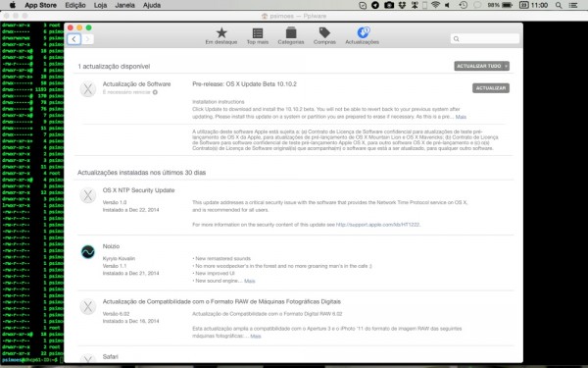Image resolution: width=588 pixels, height=368 pixels.
Task: Click the battery status icon
Action: click(507, 5)
